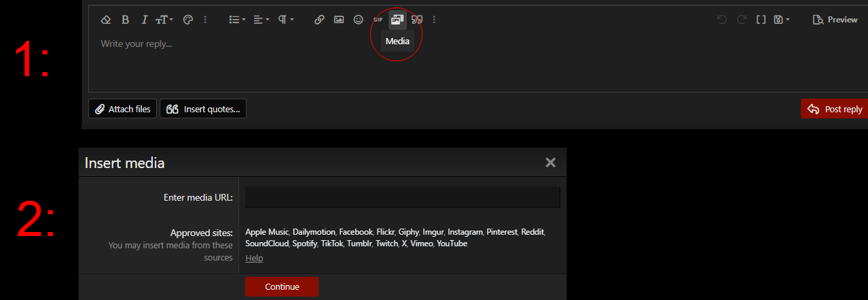Click the Media insert icon
Image resolution: width=868 pixels, height=300 pixels.
[397, 20]
